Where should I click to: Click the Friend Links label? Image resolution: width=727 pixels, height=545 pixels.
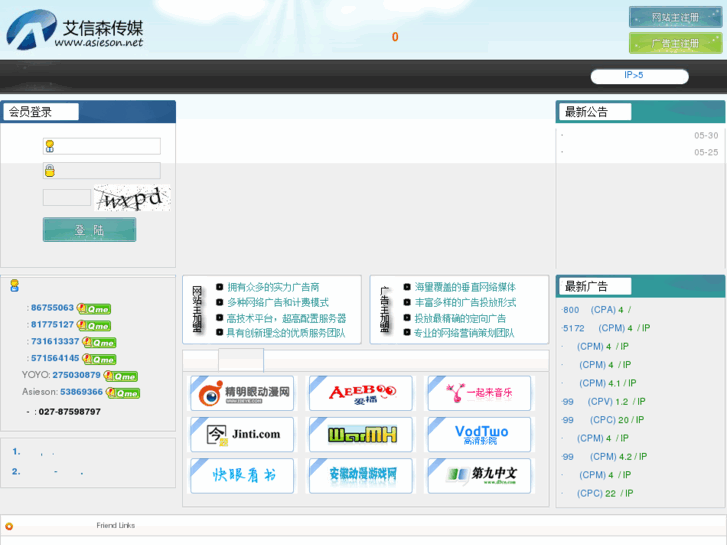tap(116, 526)
